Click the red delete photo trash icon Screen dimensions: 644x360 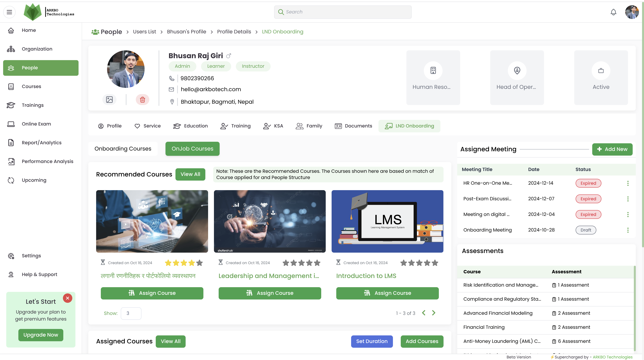click(x=142, y=100)
